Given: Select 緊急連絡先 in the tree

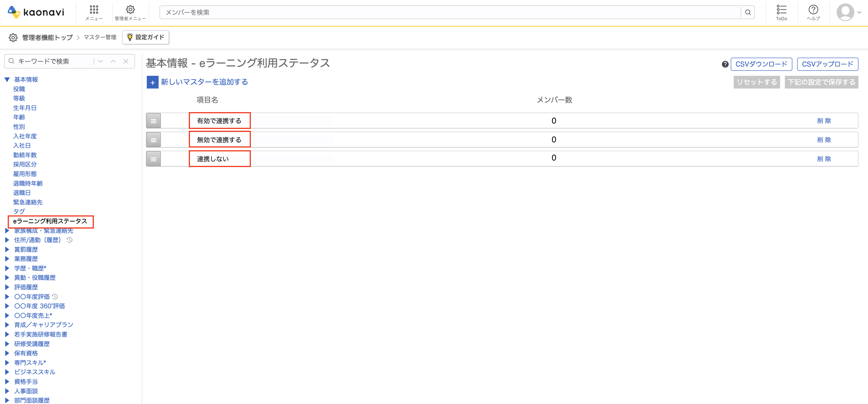Looking at the screenshot, I should coord(28,202).
